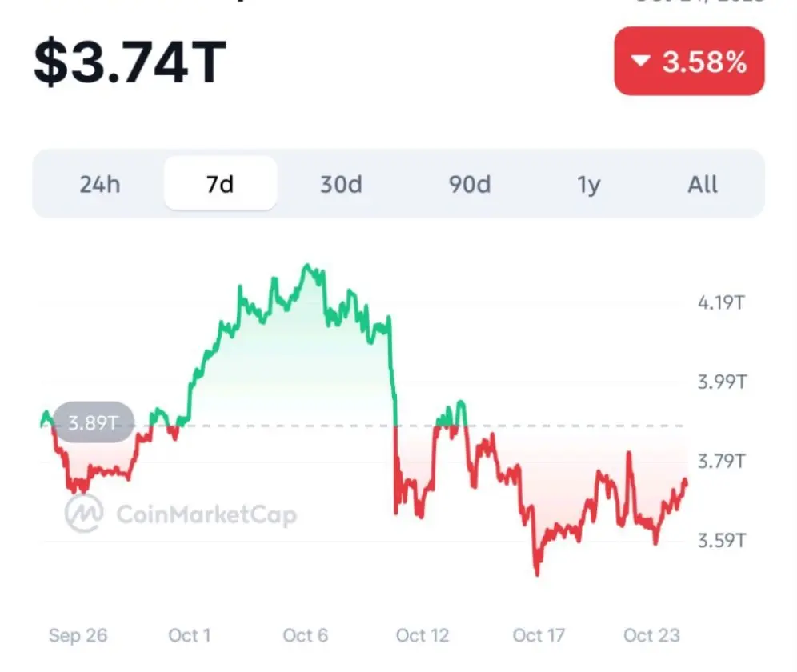
Task: Click the red 3.58% change badge
Action: tap(689, 62)
